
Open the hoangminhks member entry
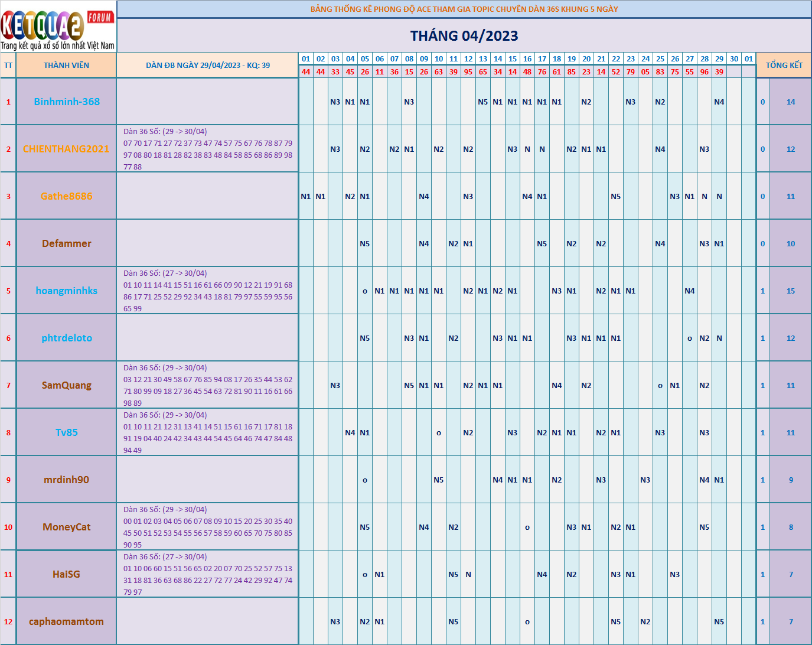point(66,291)
